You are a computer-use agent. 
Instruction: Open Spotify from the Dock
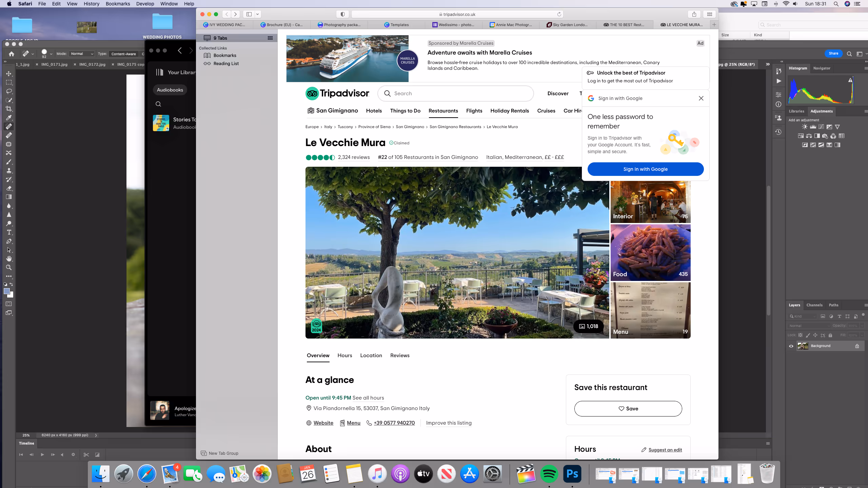tap(549, 474)
